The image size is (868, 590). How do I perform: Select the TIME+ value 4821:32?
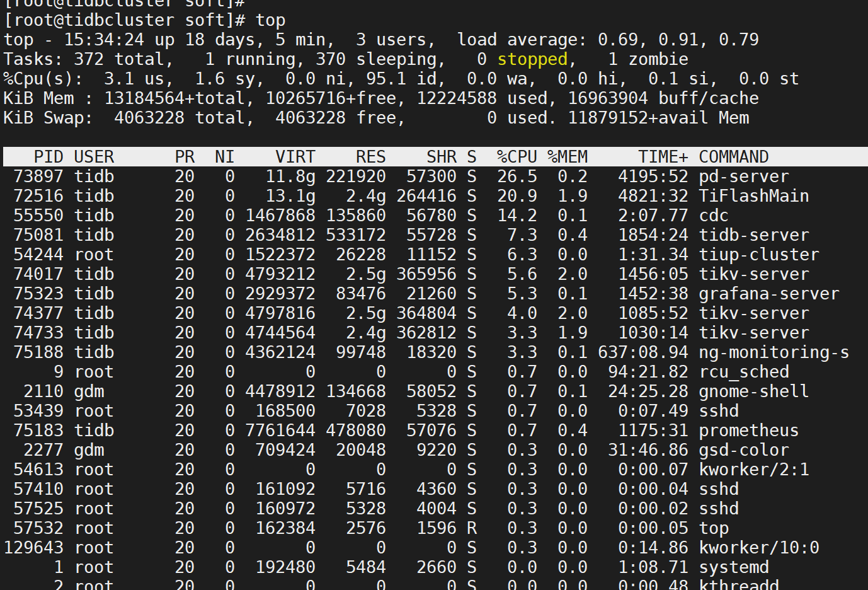(653, 196)
